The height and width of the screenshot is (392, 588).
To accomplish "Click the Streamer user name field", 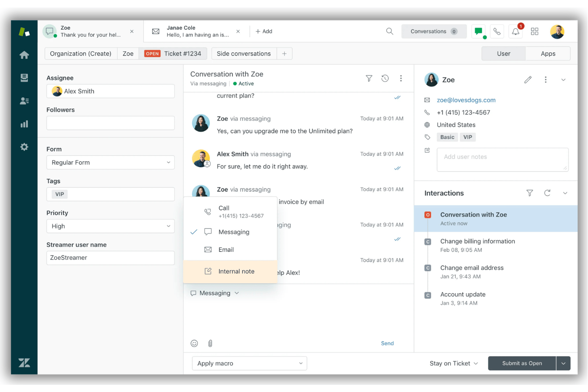I will 110,258.
